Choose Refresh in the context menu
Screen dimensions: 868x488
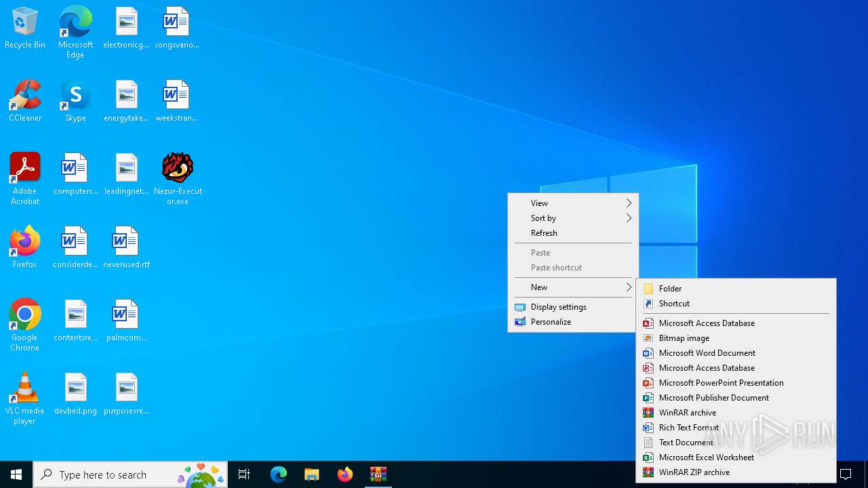[x=573, y=232]
